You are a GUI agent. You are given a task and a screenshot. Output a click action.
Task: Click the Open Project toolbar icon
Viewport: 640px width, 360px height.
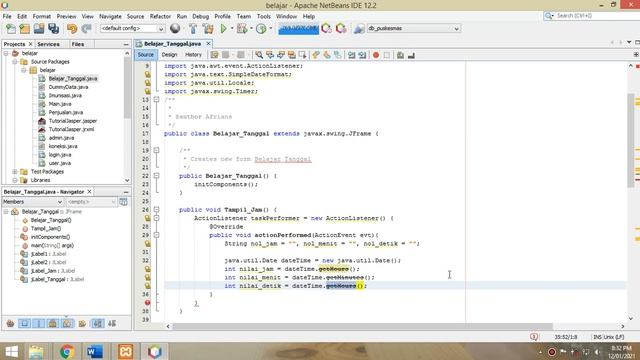tap(39, 29)
